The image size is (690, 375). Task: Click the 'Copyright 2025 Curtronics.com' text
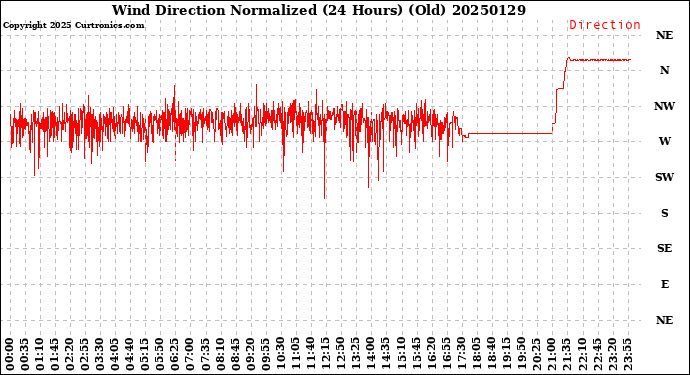click(73, 26)
